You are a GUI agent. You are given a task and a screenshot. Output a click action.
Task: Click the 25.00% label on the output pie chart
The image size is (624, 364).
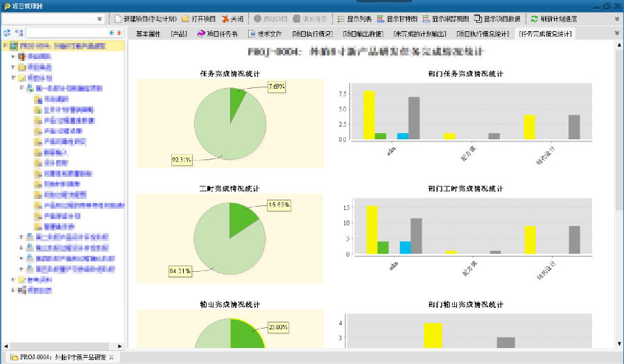(x=278, y=327)
